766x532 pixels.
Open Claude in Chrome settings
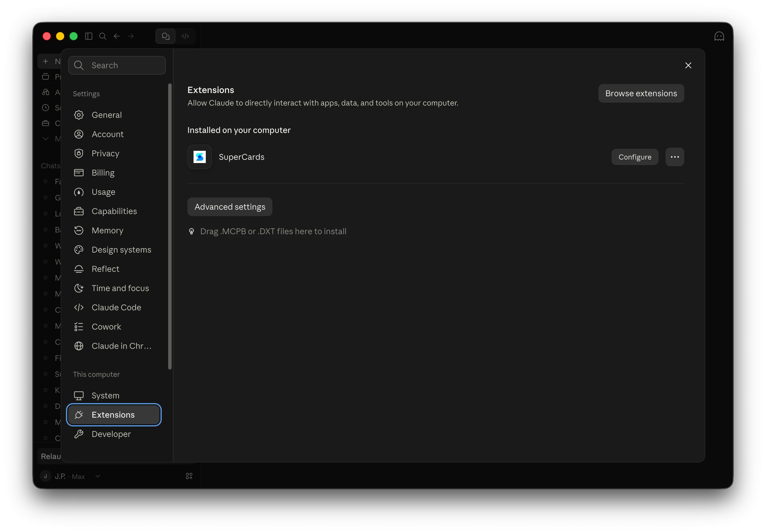coord(114,346)
